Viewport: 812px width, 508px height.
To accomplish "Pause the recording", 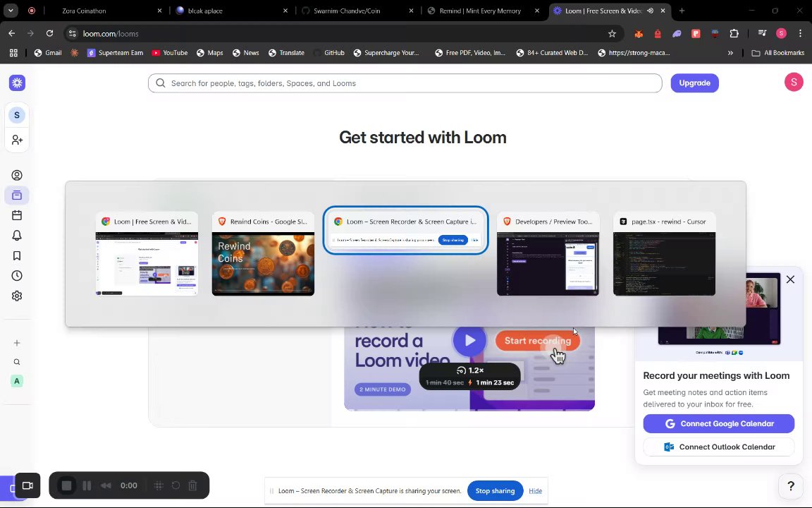I will [87, 485].
